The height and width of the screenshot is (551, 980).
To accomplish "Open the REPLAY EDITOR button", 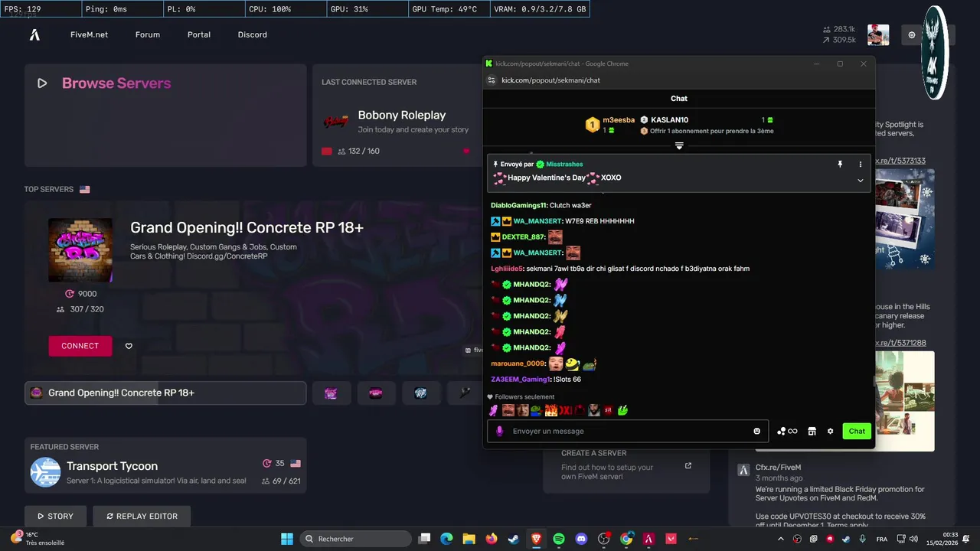I will click(x=142, y=516).
